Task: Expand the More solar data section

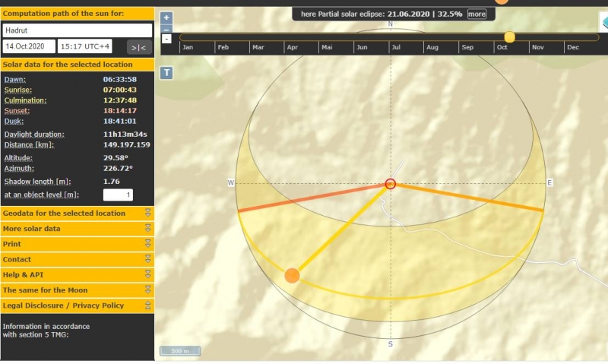Action: coord(76,229)
